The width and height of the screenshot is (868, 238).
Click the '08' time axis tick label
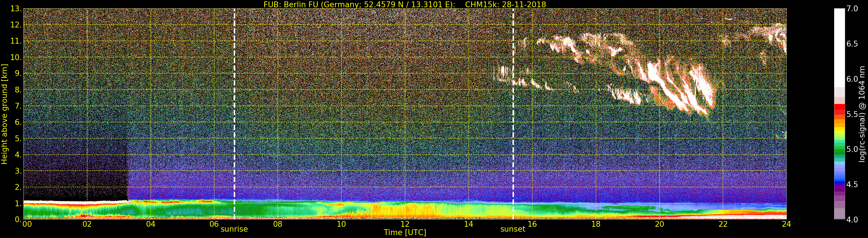[x=278, y=224]
